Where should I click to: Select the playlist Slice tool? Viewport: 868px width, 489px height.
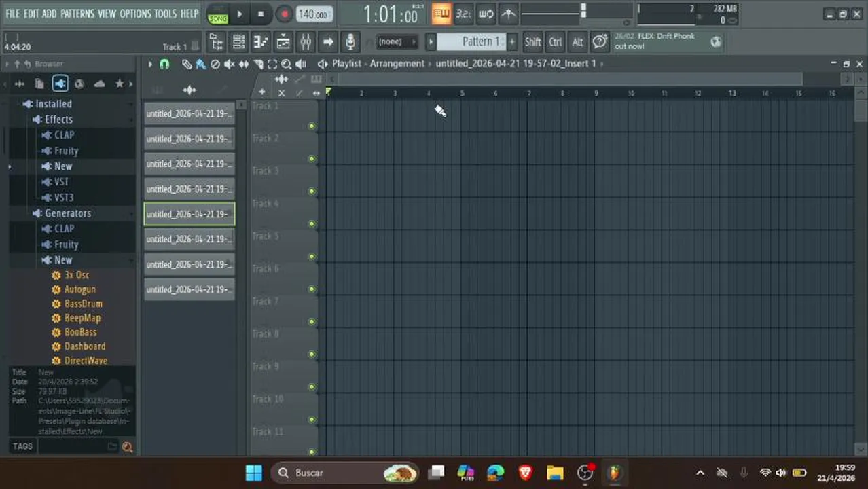[258, 64]
